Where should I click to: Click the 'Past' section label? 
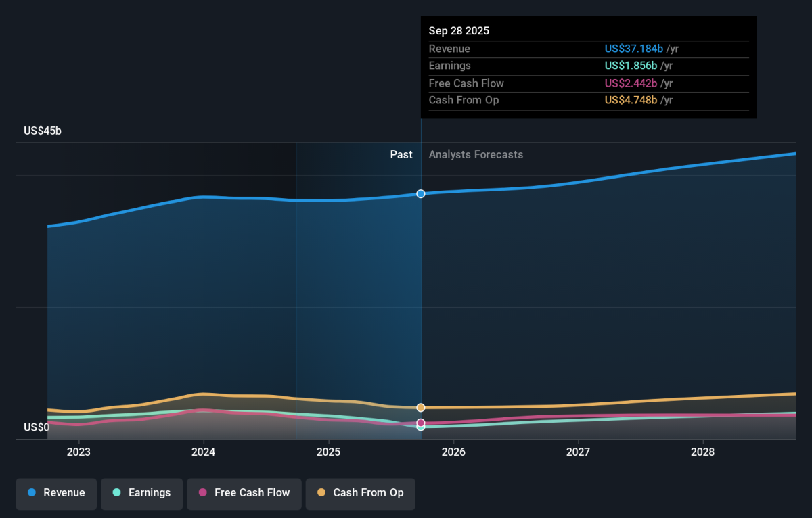coord(401,155)
